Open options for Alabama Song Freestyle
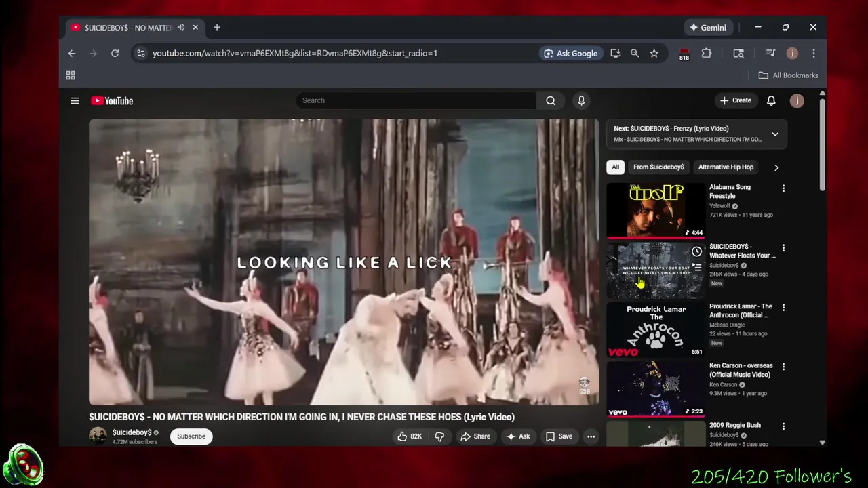868x488 pixels. click(x=783, y=188)
